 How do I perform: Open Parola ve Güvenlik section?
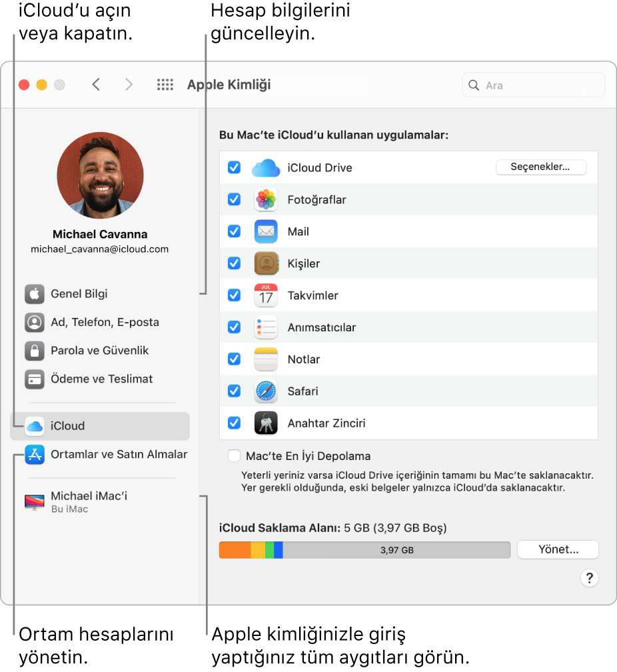[100, 351]
